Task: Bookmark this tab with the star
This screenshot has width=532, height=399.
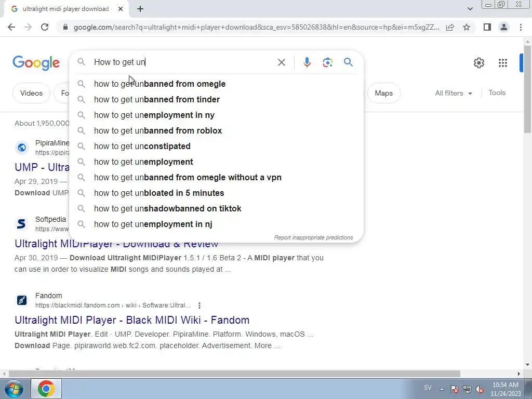Action: (x=467, y=27)
